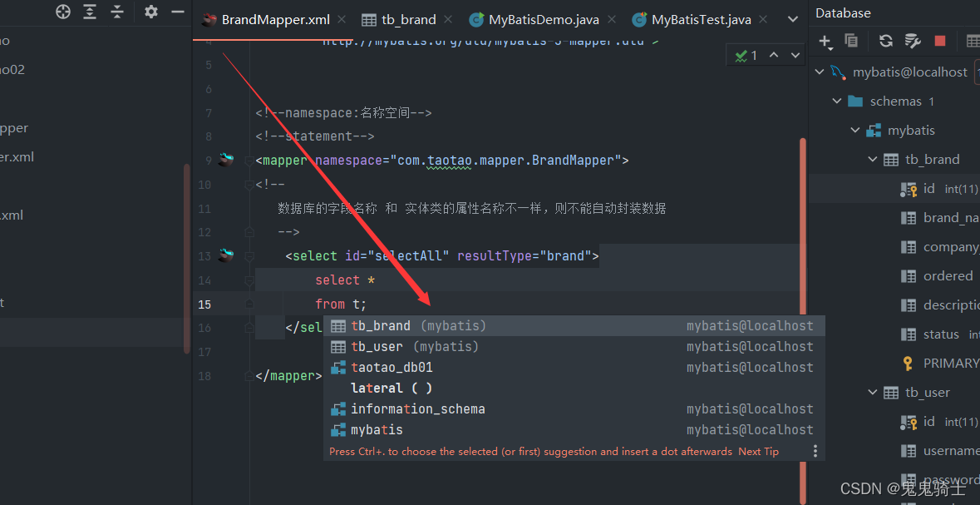Click the MyBatis gutter icon on line 13

[225, 255]
